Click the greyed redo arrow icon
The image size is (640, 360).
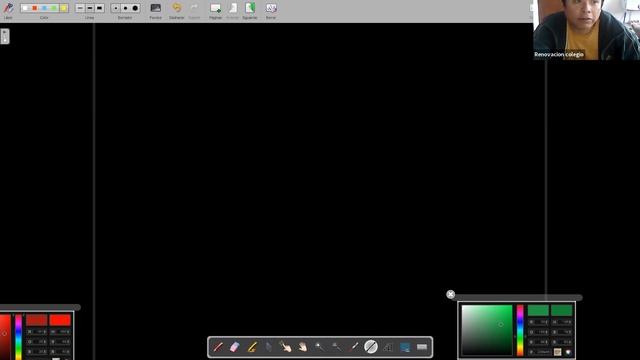pyautogui.click(x=194, y=8)
